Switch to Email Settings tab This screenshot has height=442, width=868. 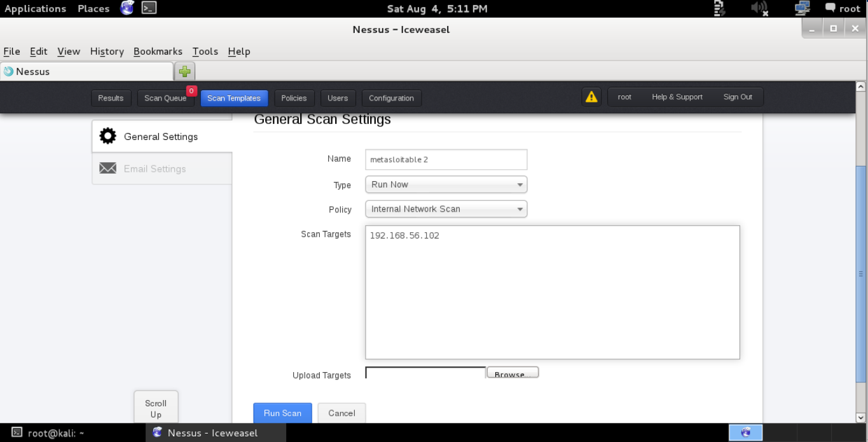[x=162, y=169]
